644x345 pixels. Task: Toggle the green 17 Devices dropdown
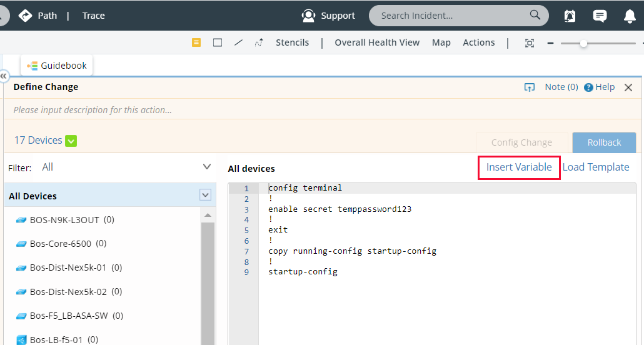point(71,141)
